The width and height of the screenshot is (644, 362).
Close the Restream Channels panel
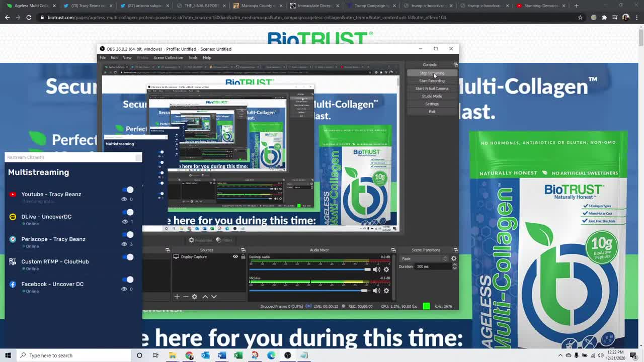coord(138,157)
